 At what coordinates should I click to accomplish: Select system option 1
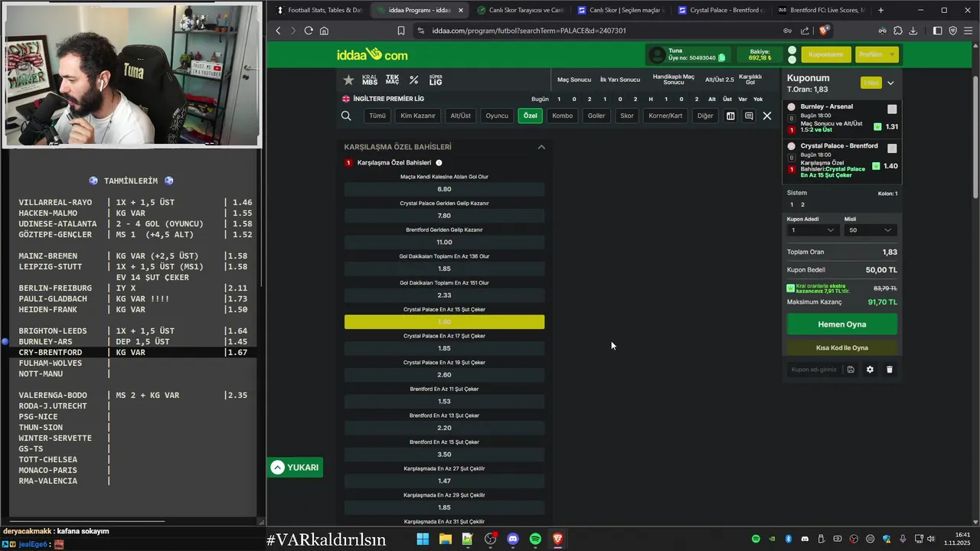pyautogui.click(x=792, y=205)
